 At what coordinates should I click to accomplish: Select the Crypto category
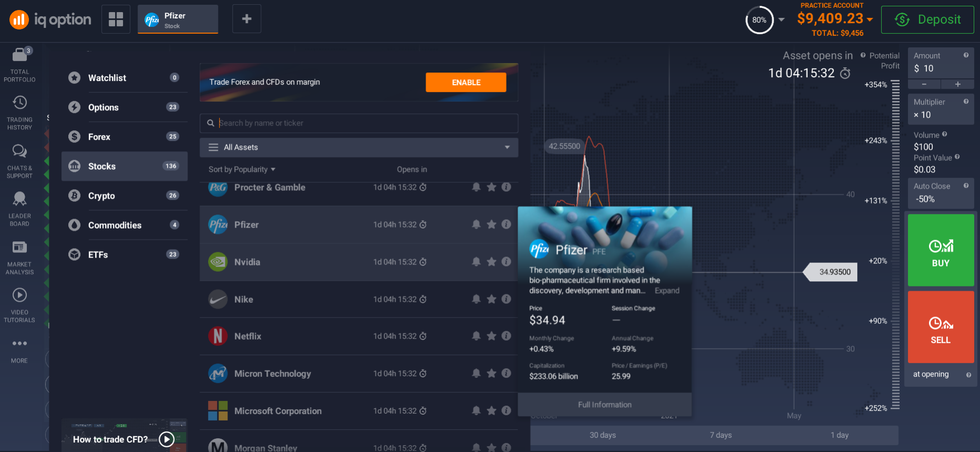click(x=125, y=196)
